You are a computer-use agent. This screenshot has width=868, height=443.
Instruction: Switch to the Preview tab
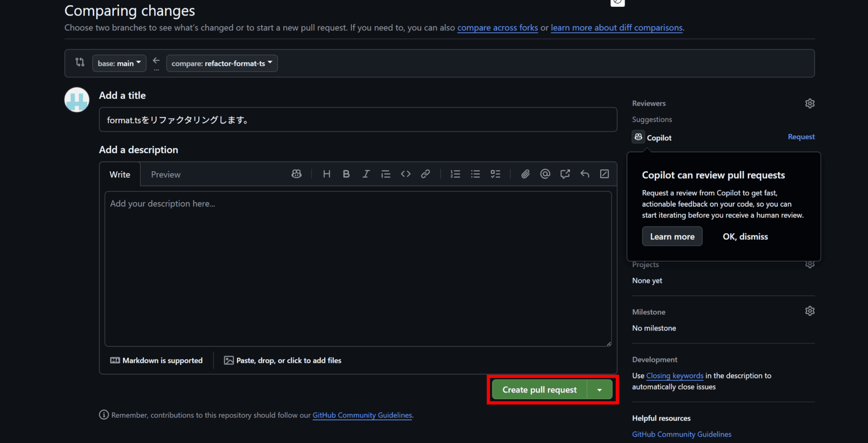(166, 174)
